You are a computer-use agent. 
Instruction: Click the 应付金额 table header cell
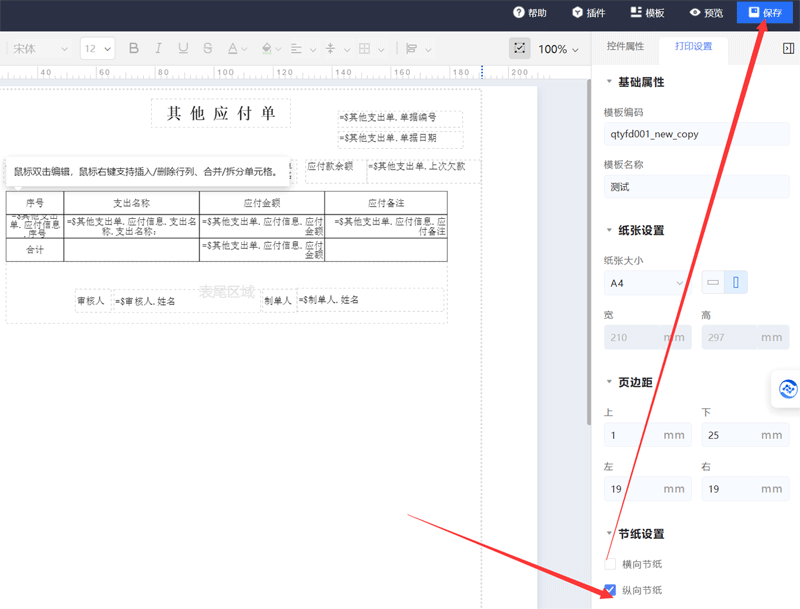(x=262, y=203)
